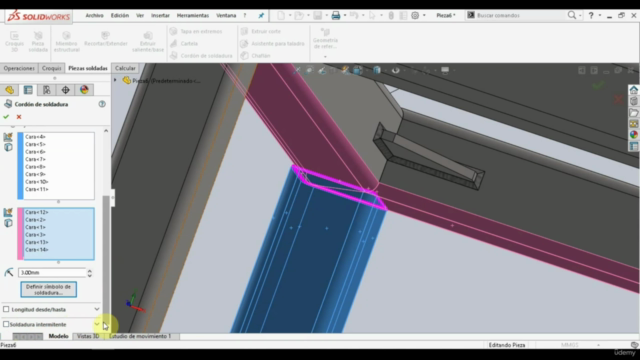Open the Ventana menu
The width and height of the screenshot is (640, 360).
pyautogui.click(x=226, y=16)
